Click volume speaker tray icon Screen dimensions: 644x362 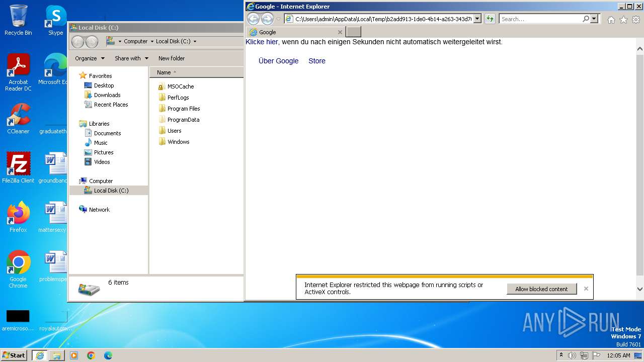point(572,355)
